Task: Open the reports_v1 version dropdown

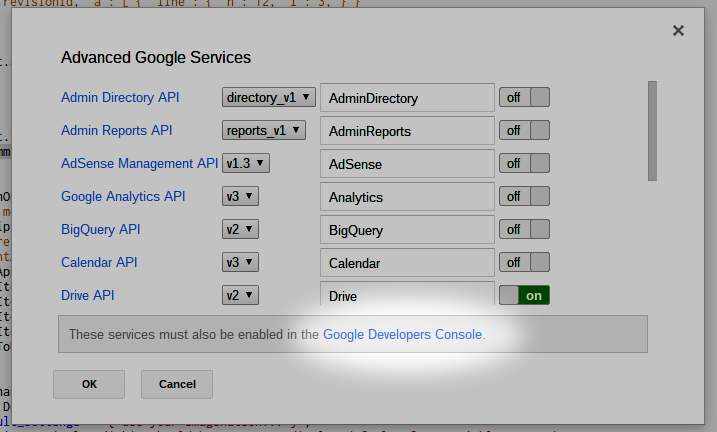Action: (x=264, y=130)
